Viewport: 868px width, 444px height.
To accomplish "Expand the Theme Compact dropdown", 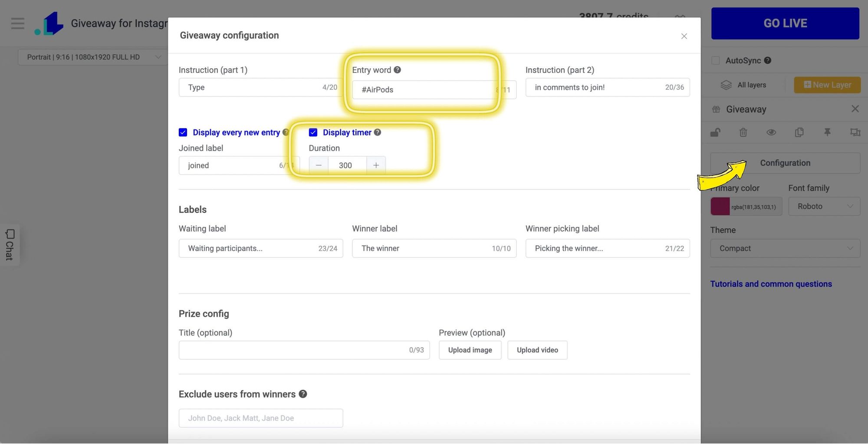I will click(x=785, y=248).
